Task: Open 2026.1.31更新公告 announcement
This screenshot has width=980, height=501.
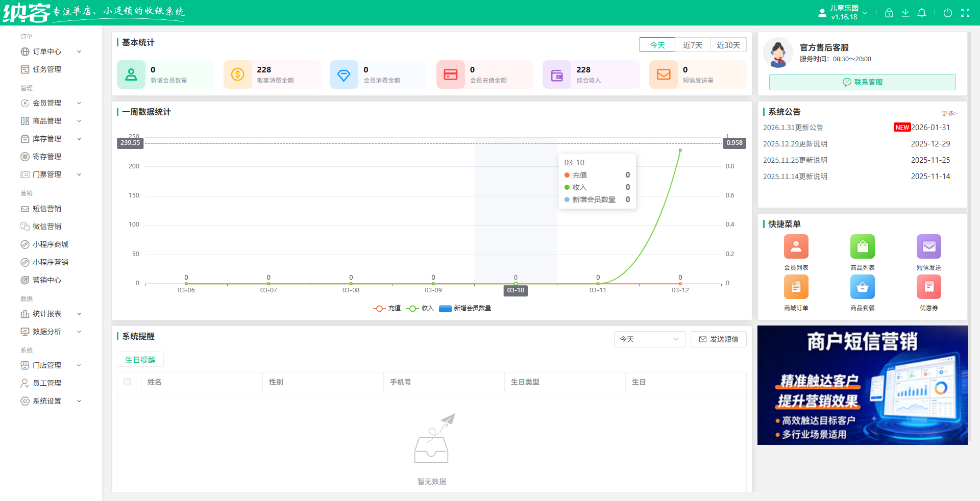Action: point(793,128)
